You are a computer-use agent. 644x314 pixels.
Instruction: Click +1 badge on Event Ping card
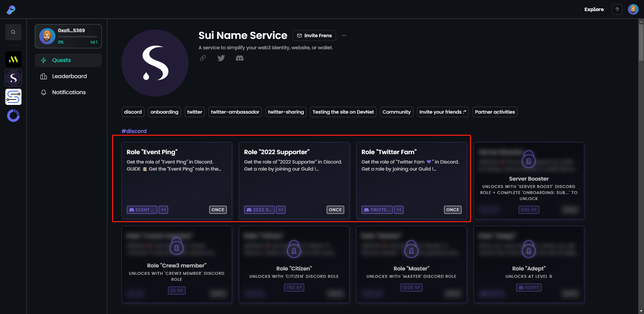coord(163,210)
